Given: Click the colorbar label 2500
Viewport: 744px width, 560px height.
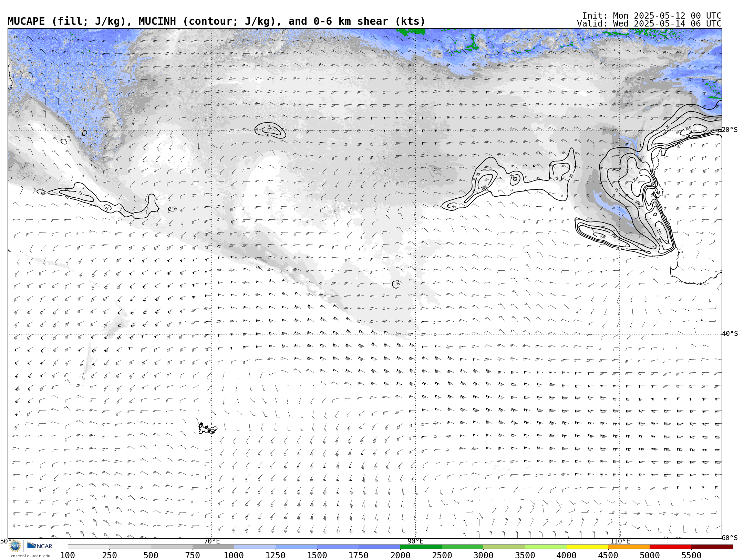Looking at the screenshot, I should point(442,556).
